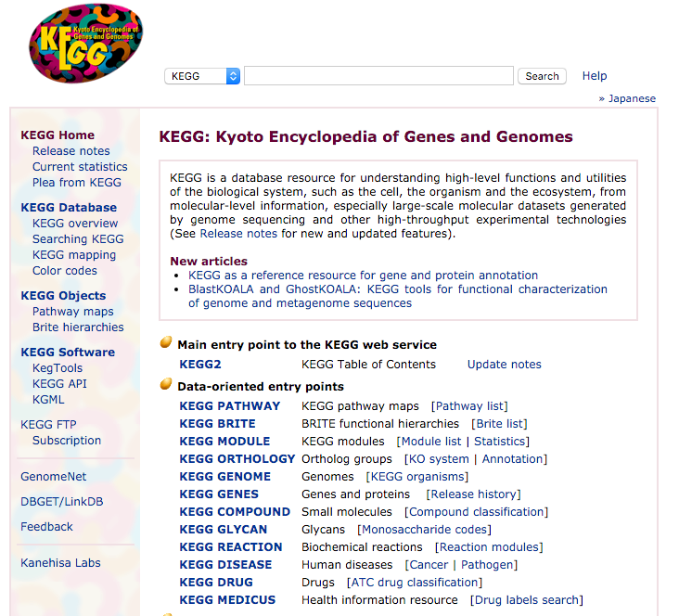679x616 pixels.
Task: Open KEGG Objects sidebar heading
Action: [x=63, y=296]
